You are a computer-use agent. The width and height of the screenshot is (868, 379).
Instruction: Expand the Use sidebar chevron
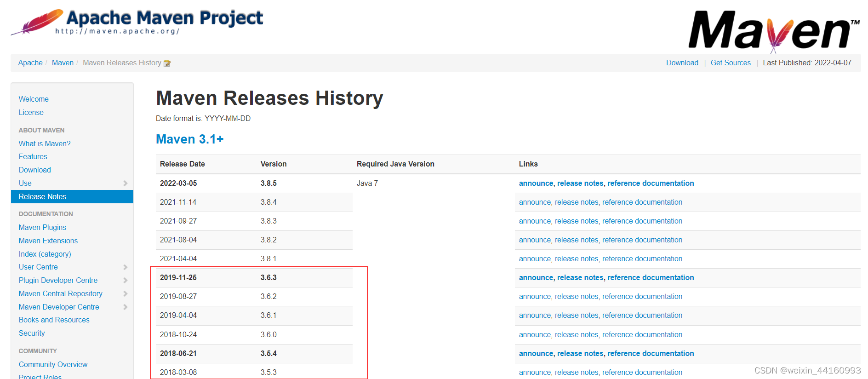pyautogui.click(x=125, y=183)
